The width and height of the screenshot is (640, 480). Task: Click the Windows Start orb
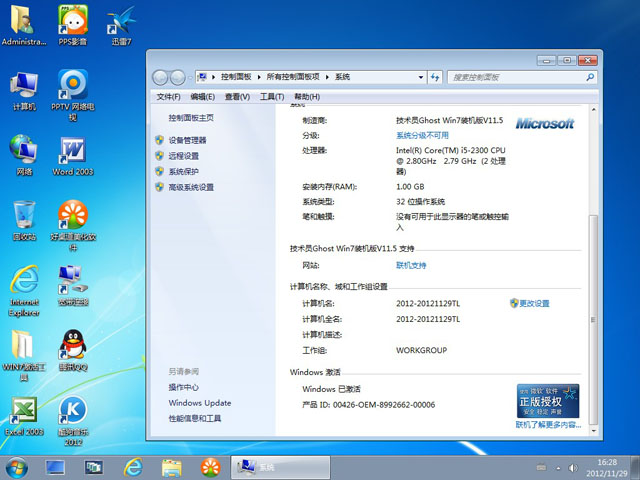[x=17, y=468]
